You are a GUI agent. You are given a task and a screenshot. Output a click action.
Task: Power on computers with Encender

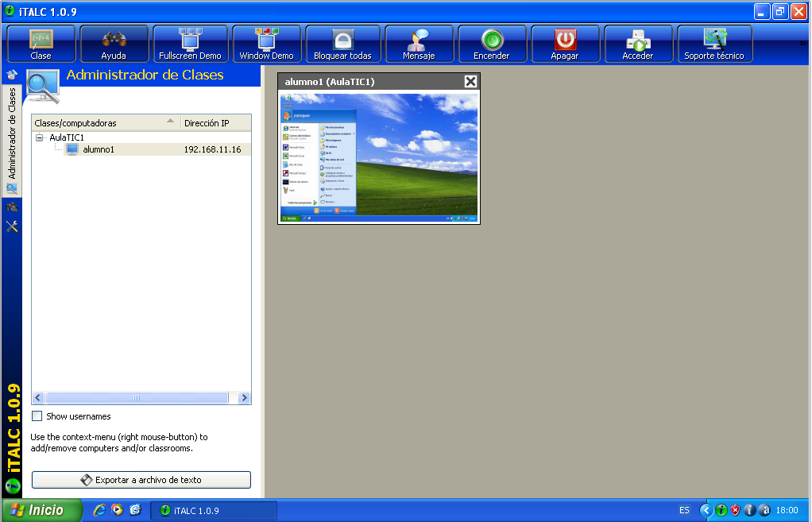coord(492,44)
